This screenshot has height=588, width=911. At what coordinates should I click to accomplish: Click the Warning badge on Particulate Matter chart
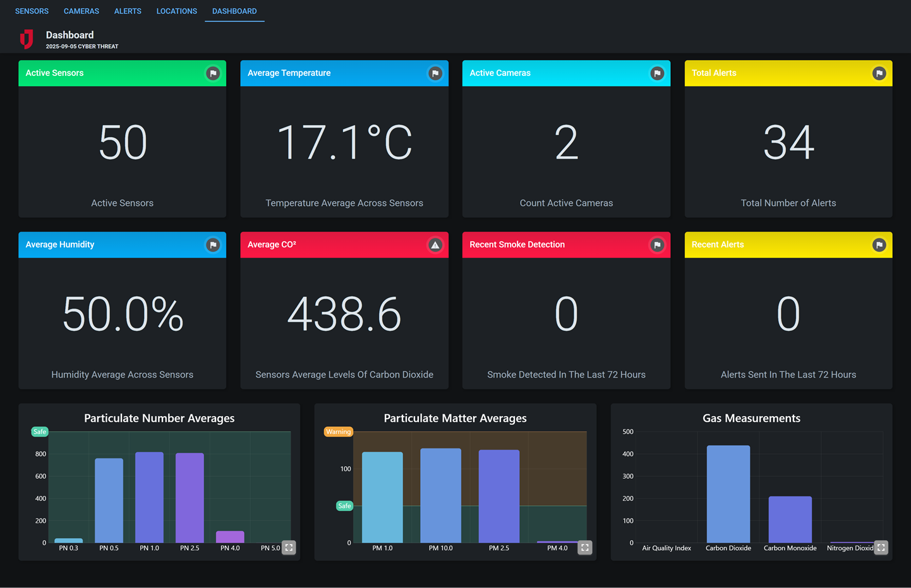coord(338,431)
